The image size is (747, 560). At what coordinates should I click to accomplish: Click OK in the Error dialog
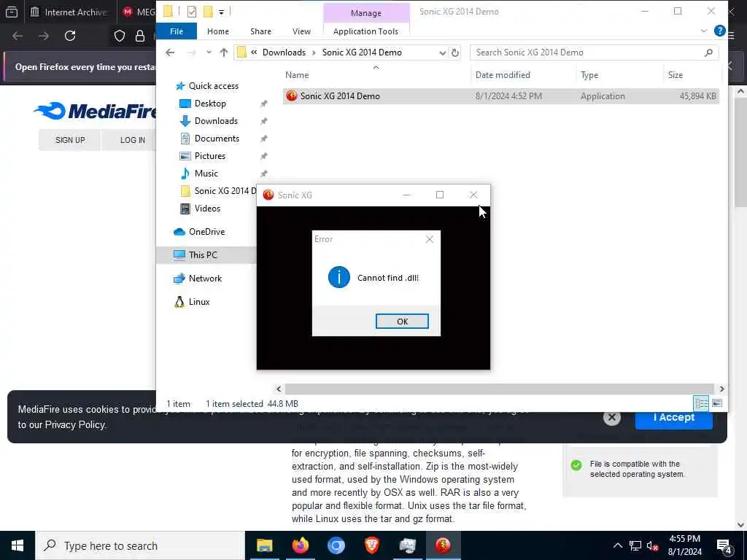[x=402, y=322]
